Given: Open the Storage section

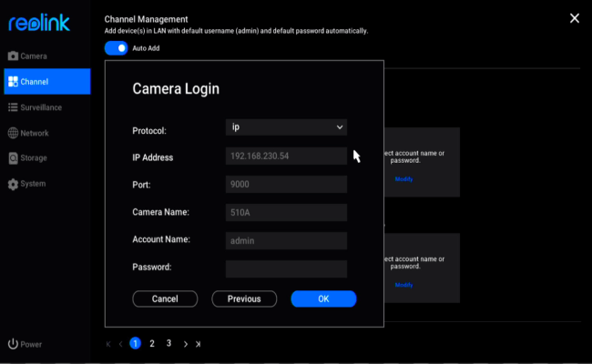Looking at the screenshot, I should [x=34, y=158].
